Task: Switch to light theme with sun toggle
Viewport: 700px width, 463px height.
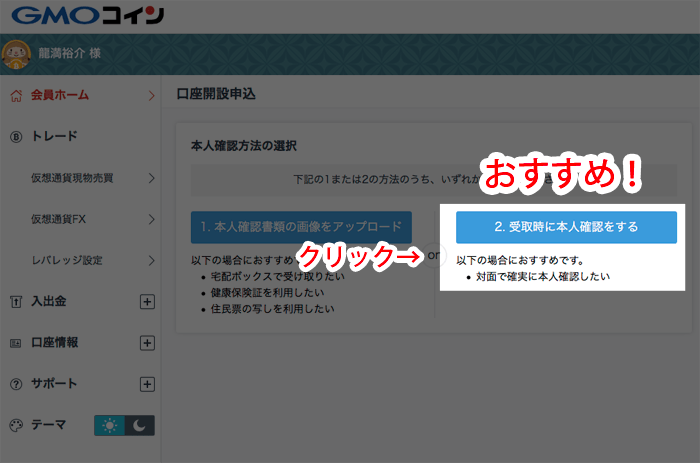Action: 109,426
